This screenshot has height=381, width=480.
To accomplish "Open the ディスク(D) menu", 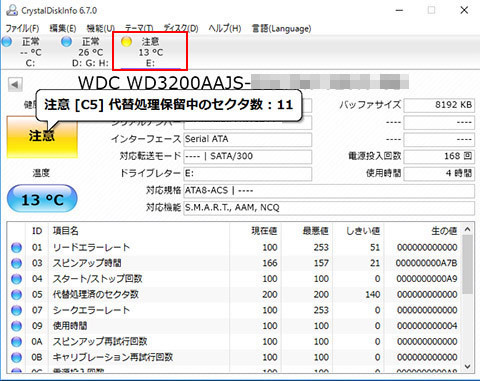I will [181, 29].
